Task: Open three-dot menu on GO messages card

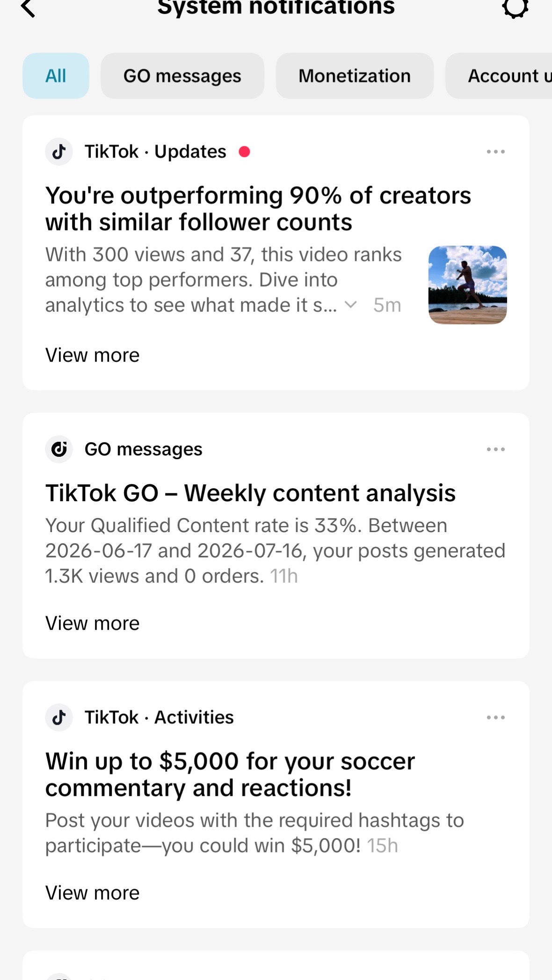Action: click(496, 449)
